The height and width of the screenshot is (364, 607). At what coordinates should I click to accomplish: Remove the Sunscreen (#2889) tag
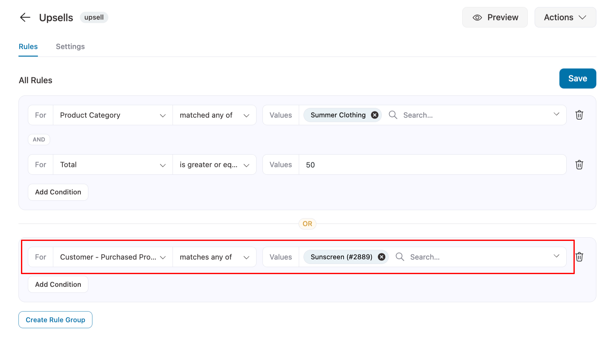381,257
